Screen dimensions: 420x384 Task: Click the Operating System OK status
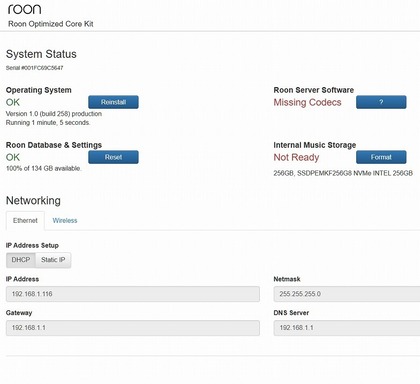point(13,102)
